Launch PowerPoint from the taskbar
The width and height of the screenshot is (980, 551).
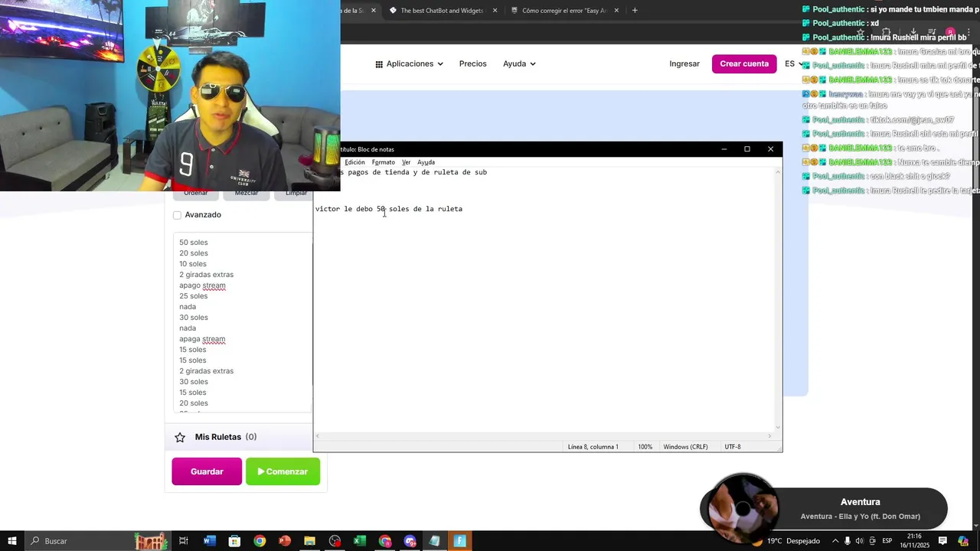285,541
